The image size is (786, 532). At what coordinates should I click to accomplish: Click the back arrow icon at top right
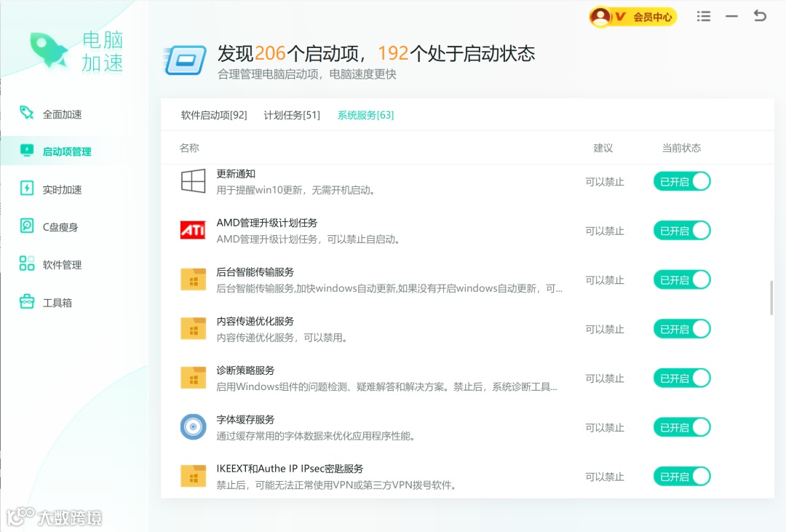760,16
